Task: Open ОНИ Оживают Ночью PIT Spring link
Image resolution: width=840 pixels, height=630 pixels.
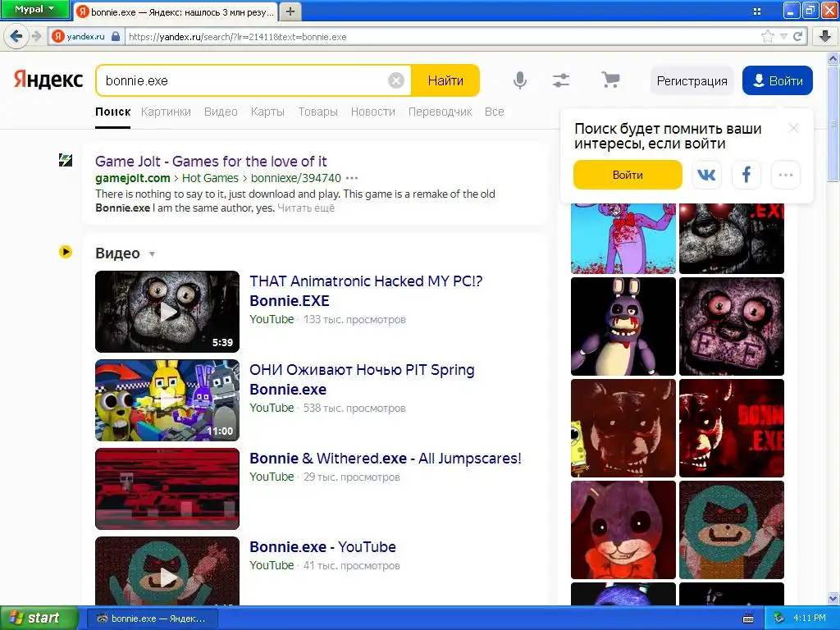Action: [362, 379]
